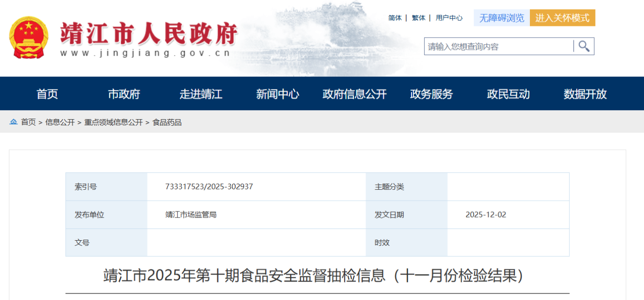Open 数据开放 navigation item
Image resolution: width=644 pixels, height=300 pixels.
pos(585,94)
